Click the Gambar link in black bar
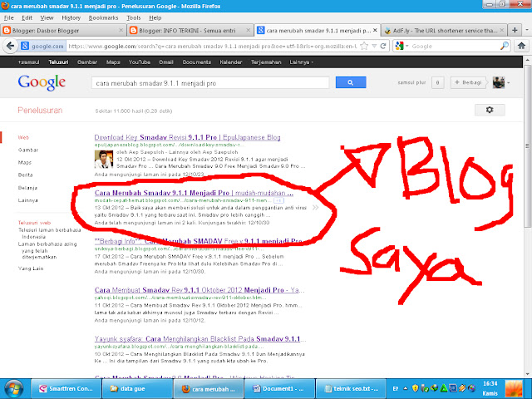This screenshot has height=399, width=532. pos(86,62)
